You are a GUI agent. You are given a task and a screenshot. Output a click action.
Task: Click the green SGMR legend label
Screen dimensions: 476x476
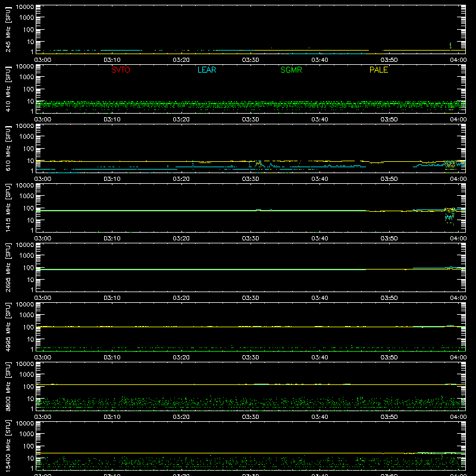point(291,70)
